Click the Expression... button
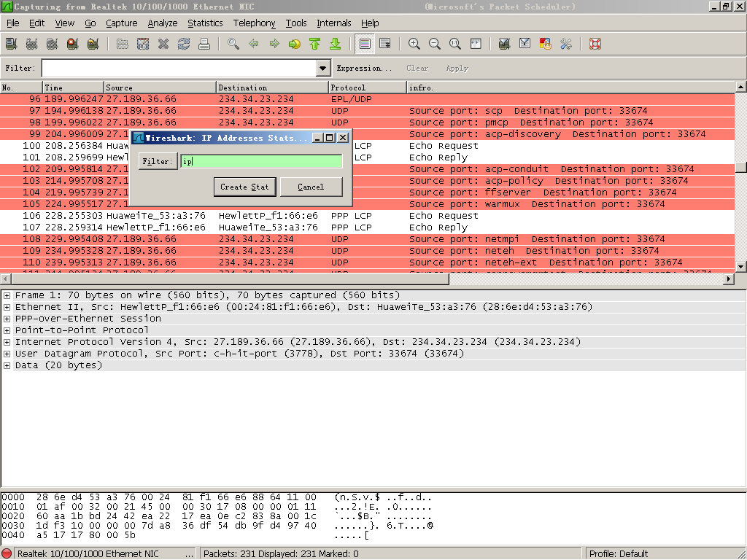 [x=365, y=68]
